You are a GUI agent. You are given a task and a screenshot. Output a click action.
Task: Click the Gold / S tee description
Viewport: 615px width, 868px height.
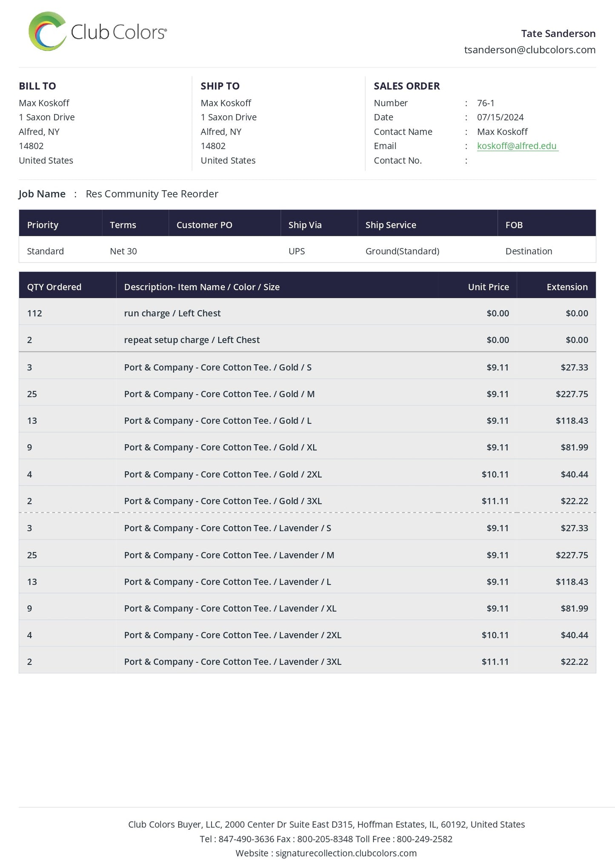218,367
